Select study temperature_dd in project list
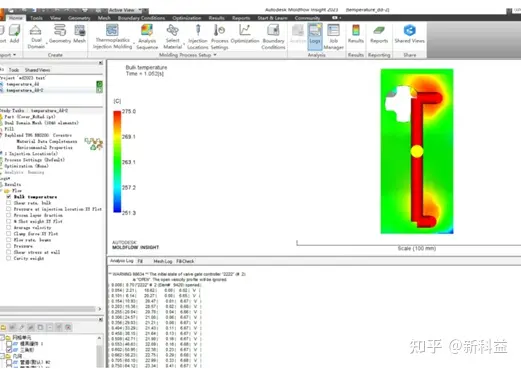Image resolution: width=521 pixels, height=369 pixels. [23, 84]
